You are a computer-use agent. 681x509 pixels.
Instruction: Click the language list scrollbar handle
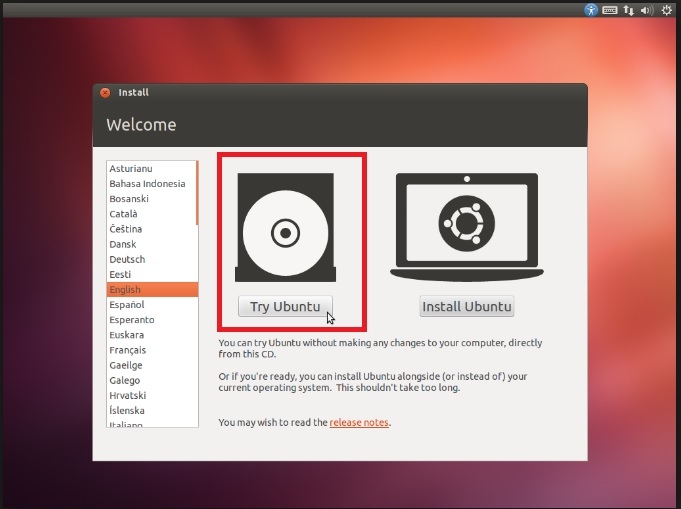197,193
